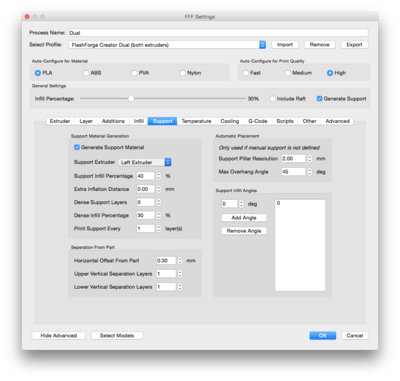Screen dimensions: 400x381
Task: Click Upper Vertical Separation Layers stepper
Action: coord(180,274)
